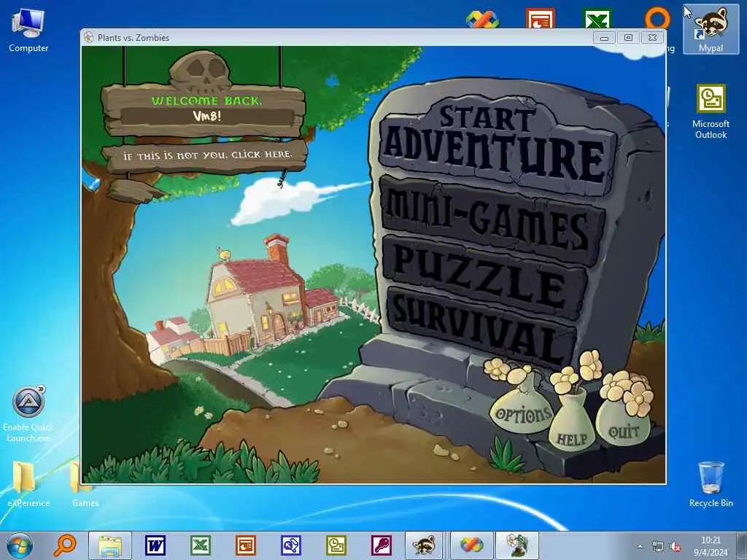This screenshot has height=560, width=747.
Task: Open Windows Explorer from the taskbar
Action: point(110,545)
